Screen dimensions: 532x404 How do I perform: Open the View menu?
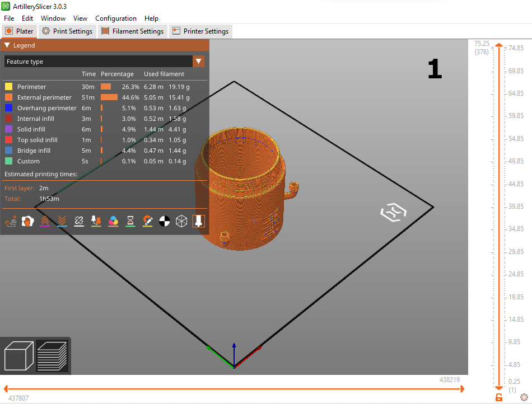coord(80,18)
